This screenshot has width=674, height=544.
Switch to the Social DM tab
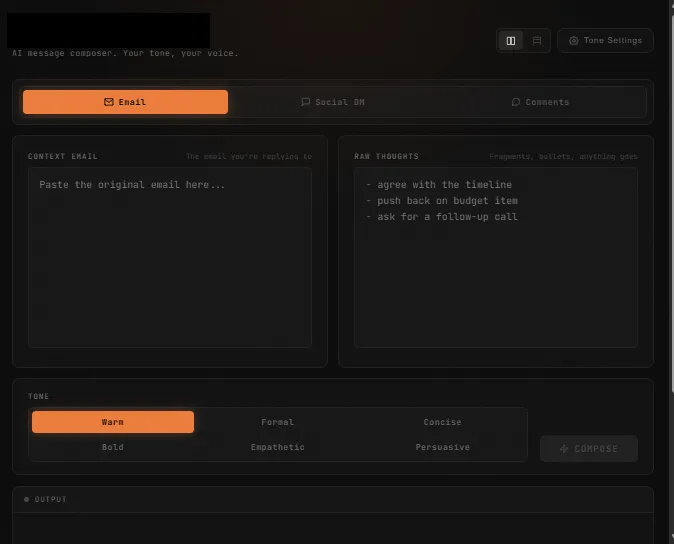pyautogui.click(x=332, y=102)
